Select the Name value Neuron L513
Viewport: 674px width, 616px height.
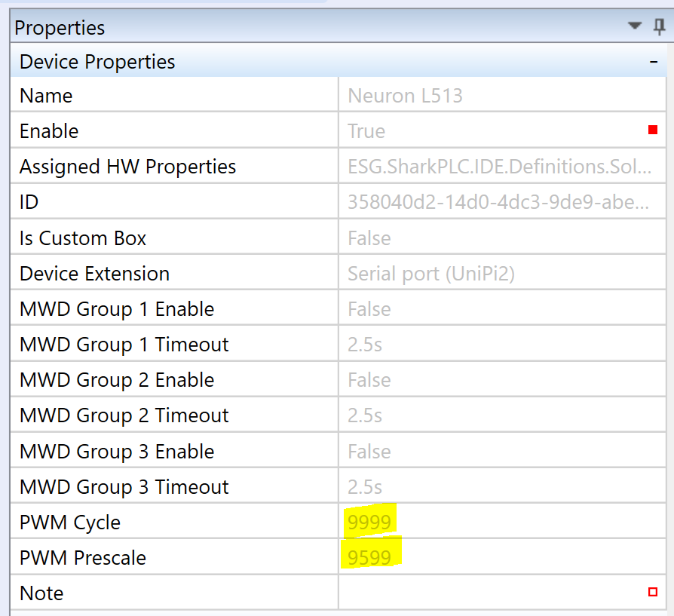(x=405, y=96)
